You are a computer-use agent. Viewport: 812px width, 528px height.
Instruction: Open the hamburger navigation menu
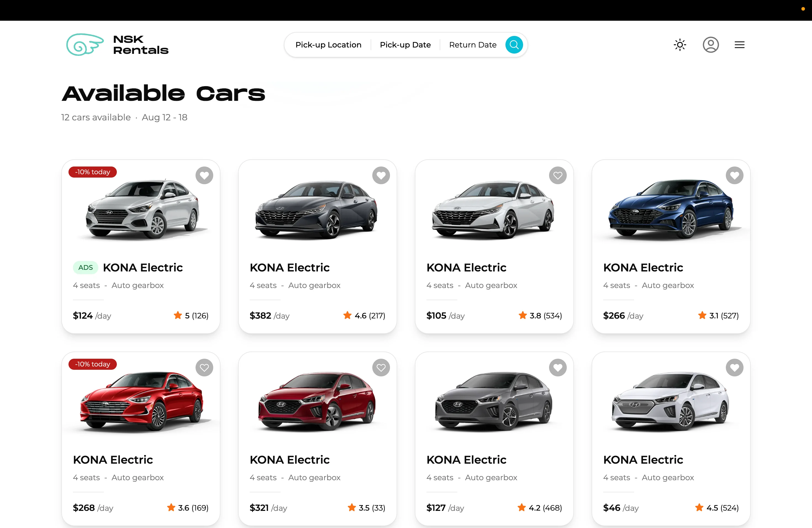point(739,45)
